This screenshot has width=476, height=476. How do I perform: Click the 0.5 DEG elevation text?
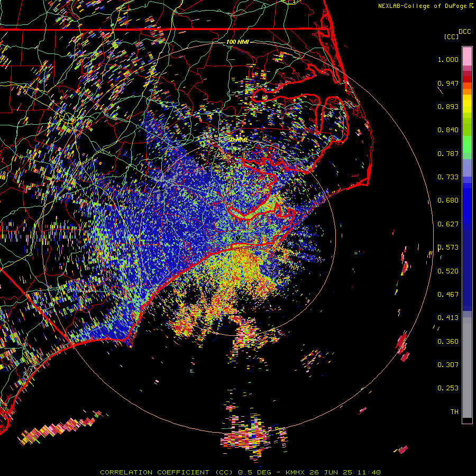tap(254, 472)
